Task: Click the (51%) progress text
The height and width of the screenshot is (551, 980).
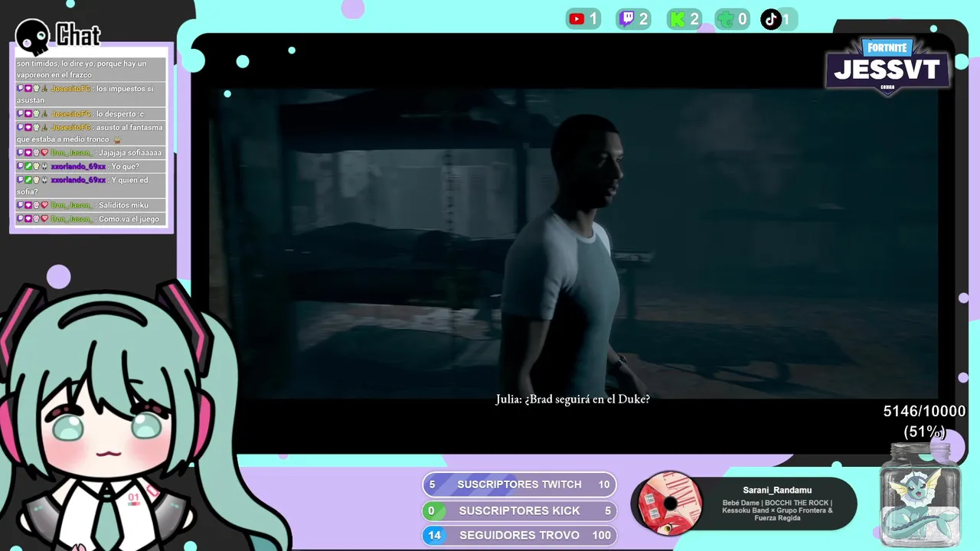Action: pyautogui.click(x=924, y=432)
